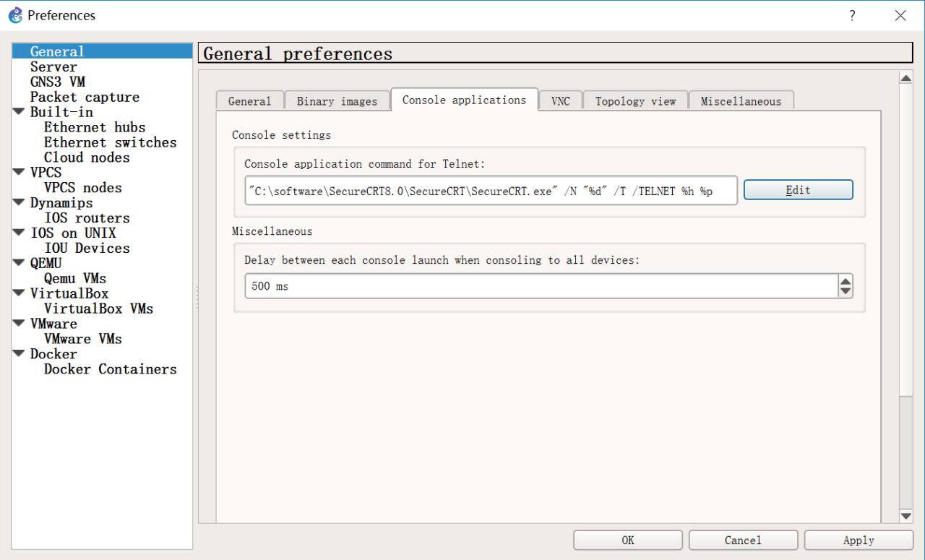Image resolution: width=925 pixels, height=560 pixels.
Task: Switch to the Miscellaneous tab
Action: [x=741, y=101]
